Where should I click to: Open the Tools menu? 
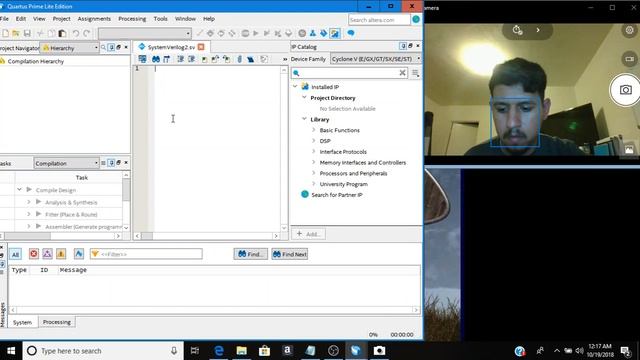coord(160,19)
